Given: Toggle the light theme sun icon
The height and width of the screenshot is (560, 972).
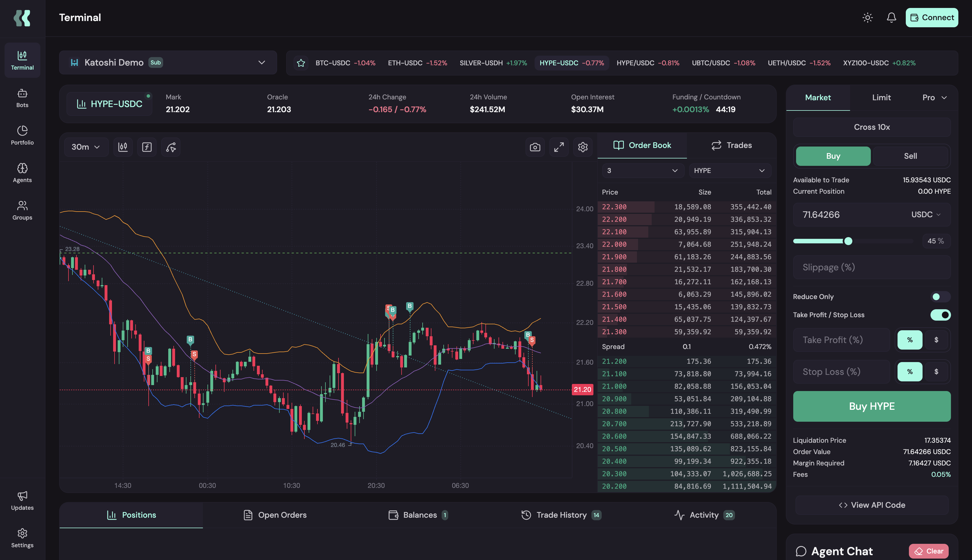Looking at the screenshot, I should (867, 18).
